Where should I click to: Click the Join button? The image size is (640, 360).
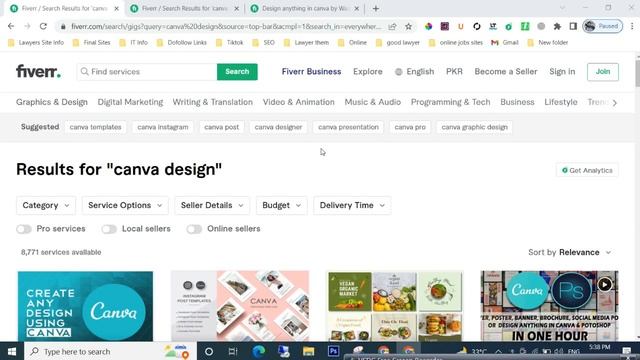coord(603,72)
